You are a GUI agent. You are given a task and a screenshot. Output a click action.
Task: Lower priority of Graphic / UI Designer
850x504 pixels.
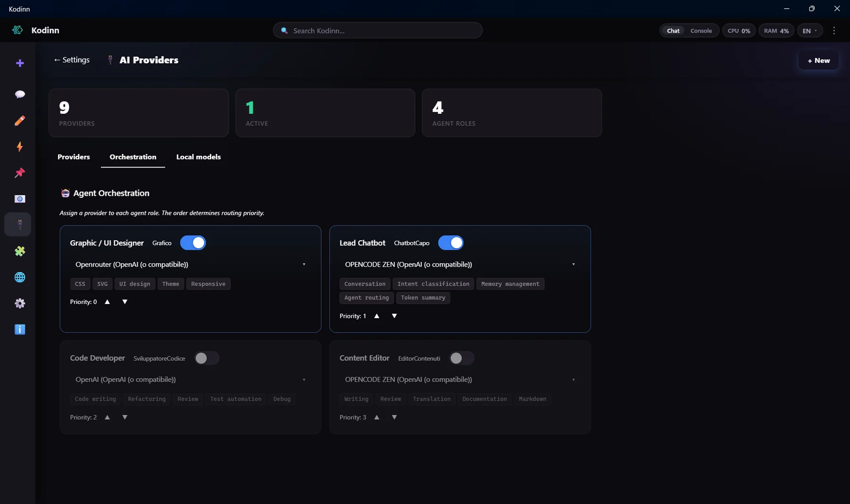pyautogui.click(x=125, y=302)
